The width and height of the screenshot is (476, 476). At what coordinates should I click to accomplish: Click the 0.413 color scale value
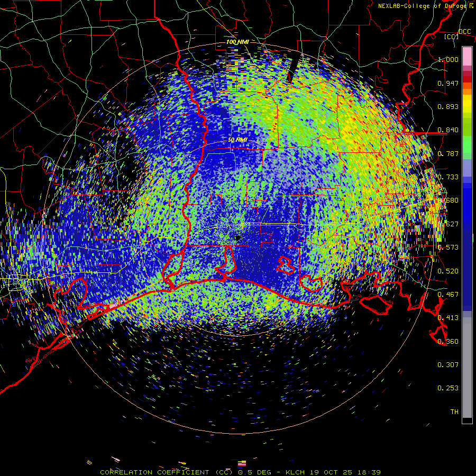[448, 318]
